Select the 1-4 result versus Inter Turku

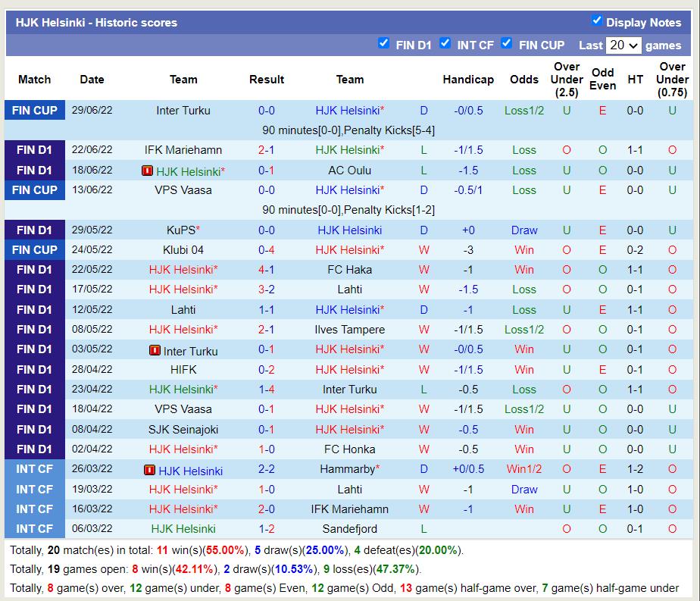(267, 390)
